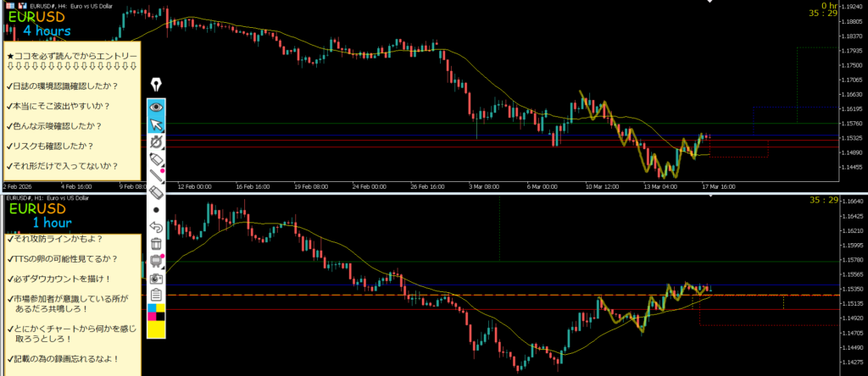Open the clipboard notes icon
Screen dimensions: 868x376
[x=156, y=295]
